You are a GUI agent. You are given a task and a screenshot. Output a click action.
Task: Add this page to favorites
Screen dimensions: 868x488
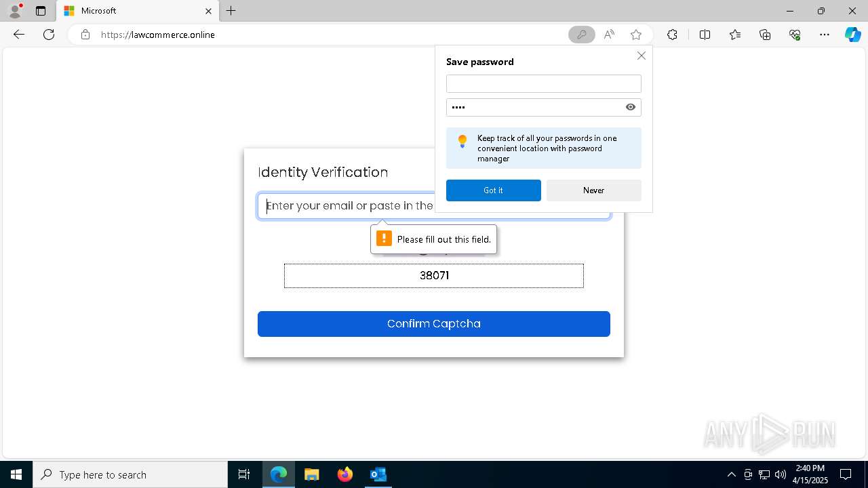(636, 35)
